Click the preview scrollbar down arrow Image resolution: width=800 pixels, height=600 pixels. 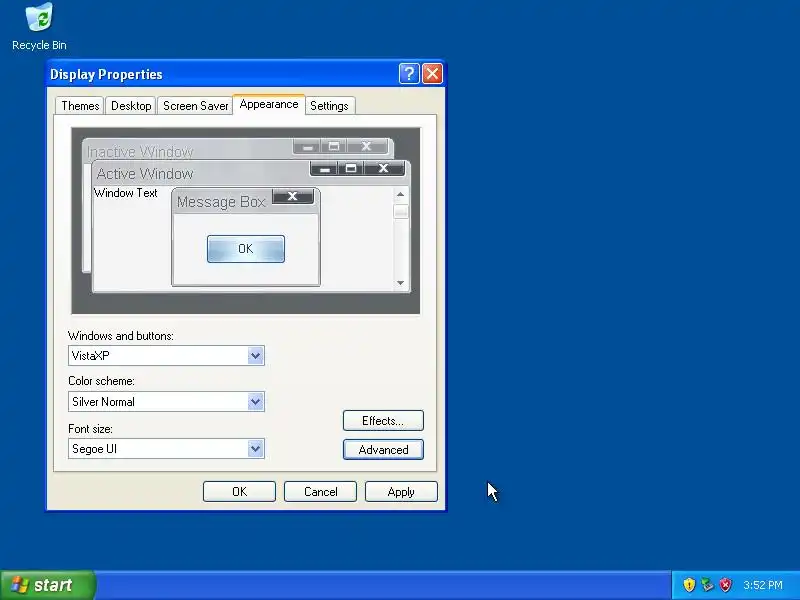point(401,283)
